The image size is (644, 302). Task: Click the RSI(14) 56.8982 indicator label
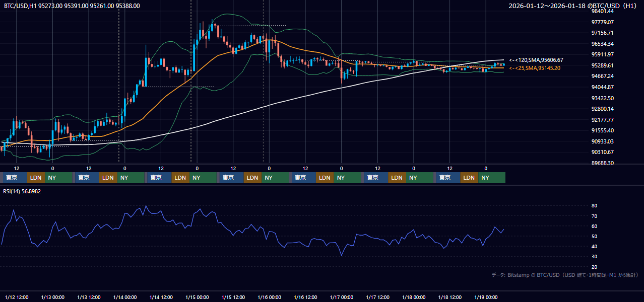[x=22, y=191]
